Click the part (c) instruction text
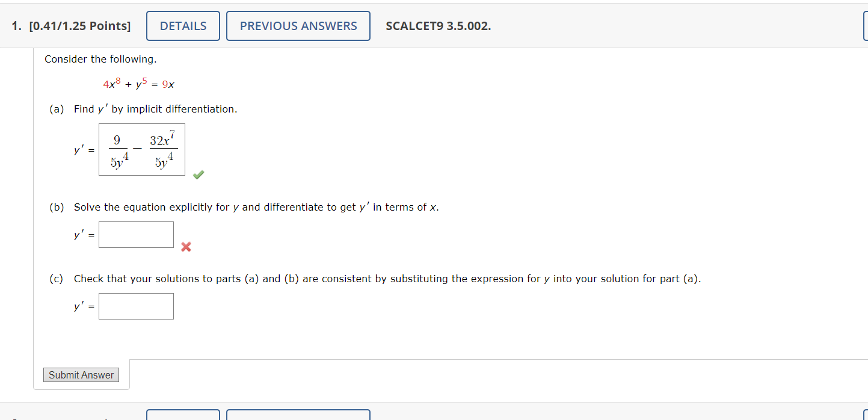 click(x=387, y=278)
